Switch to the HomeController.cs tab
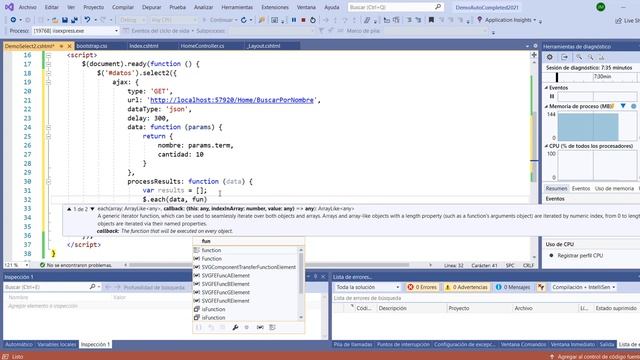 click(202, 46)
